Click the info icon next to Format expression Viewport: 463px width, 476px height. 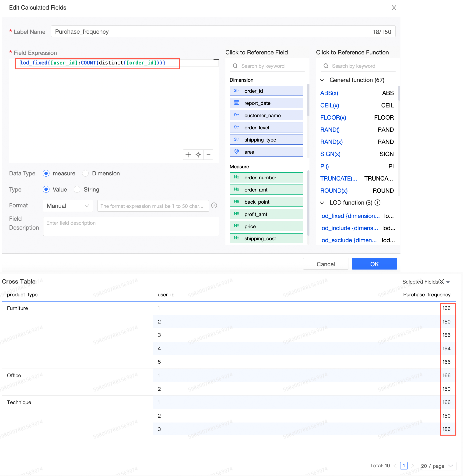coord(214,206)
